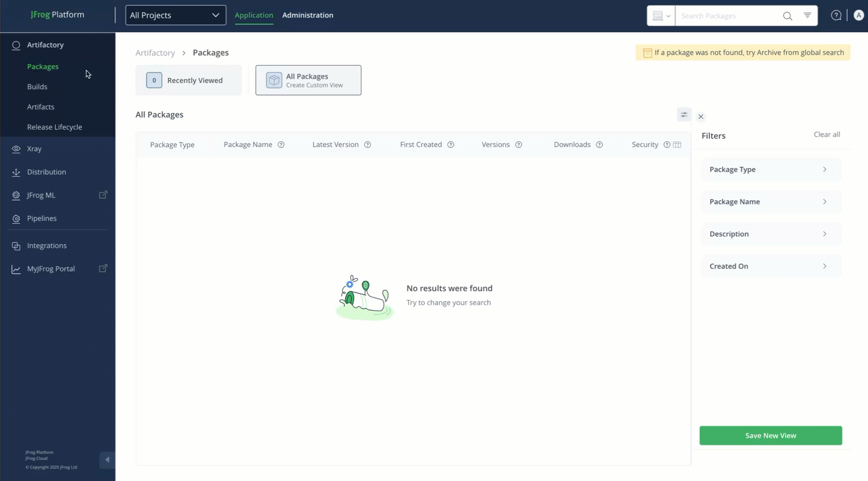Click the Latest Version column header

(336, 145)
